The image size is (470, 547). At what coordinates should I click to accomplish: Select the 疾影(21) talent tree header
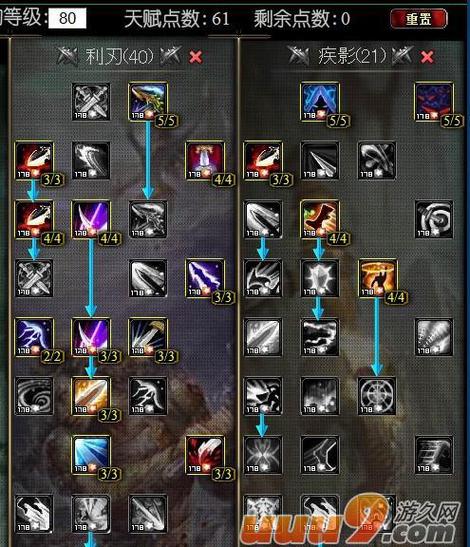point(352,56)
